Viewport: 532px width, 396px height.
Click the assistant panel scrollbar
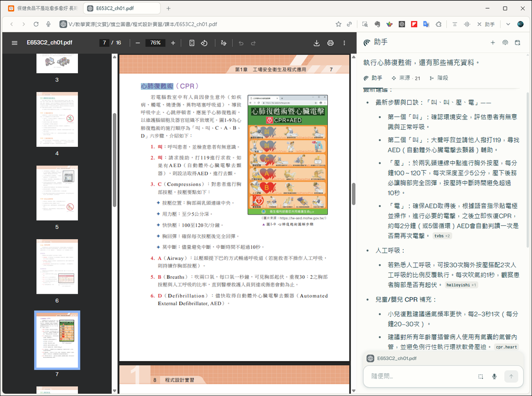tap(528, 170)
